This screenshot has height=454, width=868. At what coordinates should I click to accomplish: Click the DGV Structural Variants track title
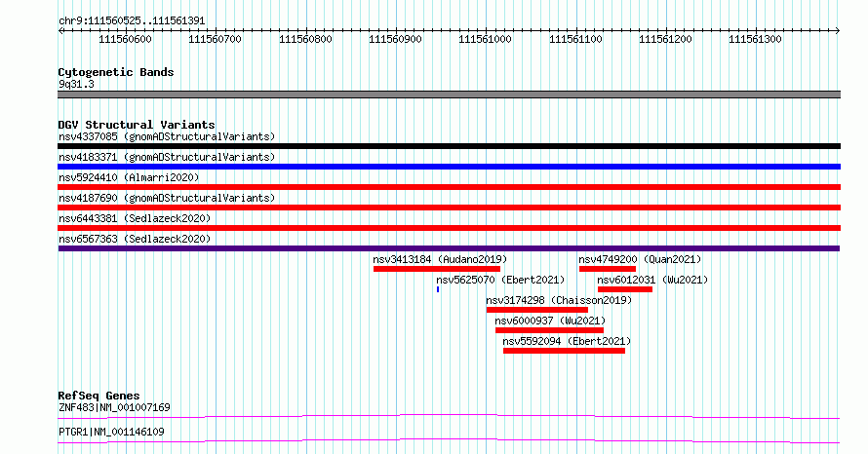137,125
